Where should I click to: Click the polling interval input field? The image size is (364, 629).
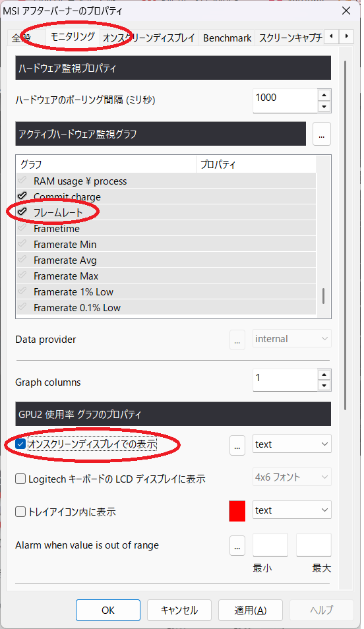click(285, 100)
